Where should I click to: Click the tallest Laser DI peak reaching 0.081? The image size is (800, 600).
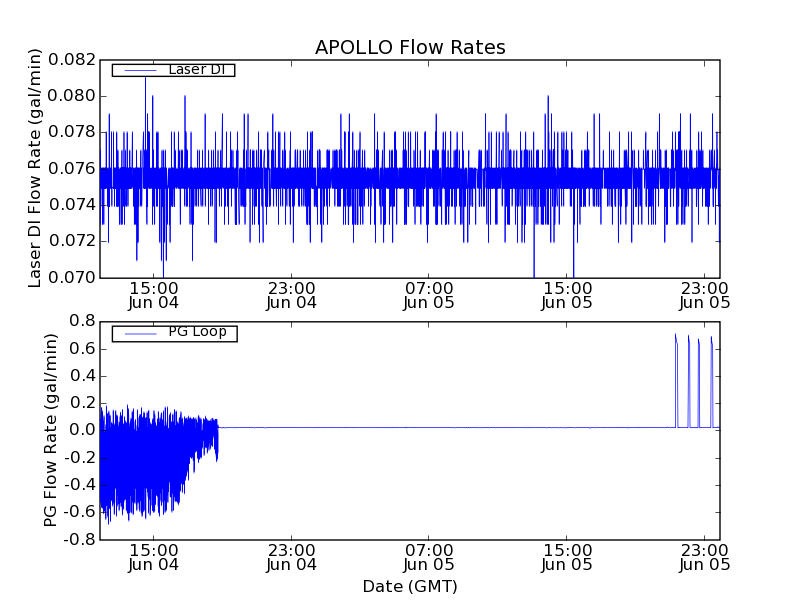145,79
